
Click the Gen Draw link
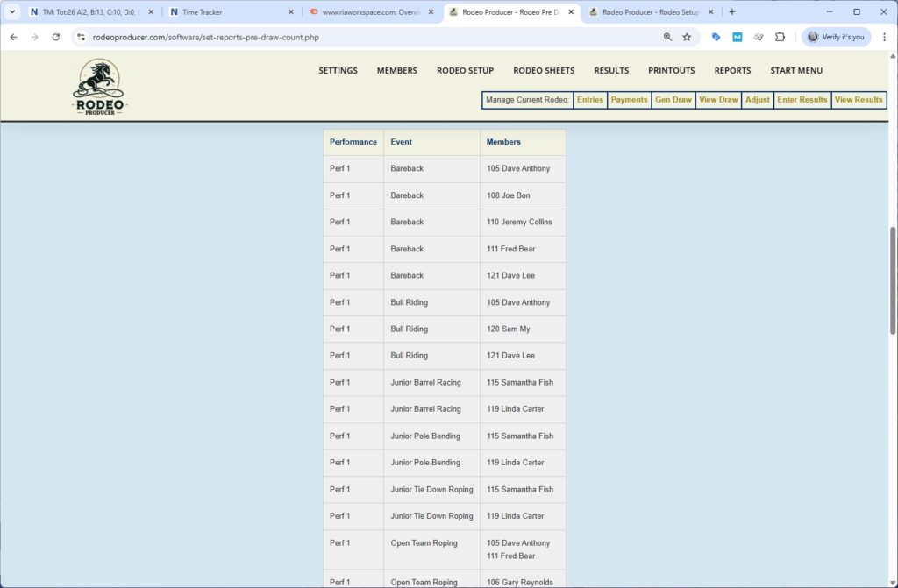pyautogui.click(x=673, y=100)
